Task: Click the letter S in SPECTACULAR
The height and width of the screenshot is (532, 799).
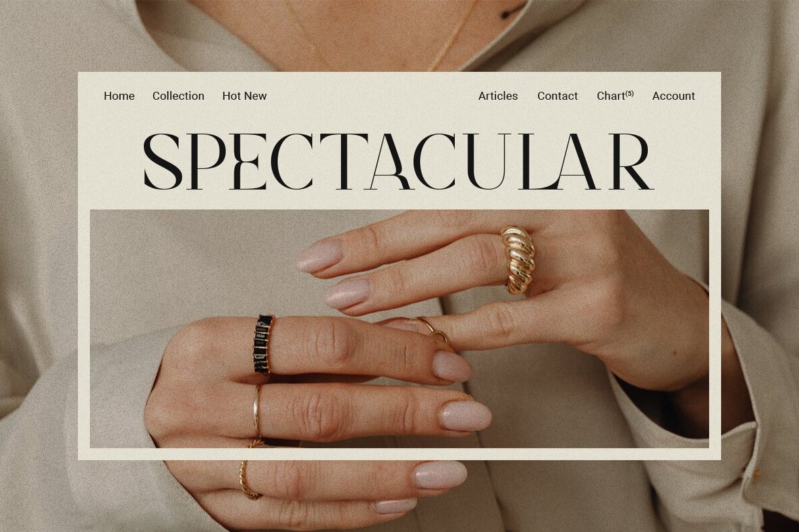Action: pos(163,161)
